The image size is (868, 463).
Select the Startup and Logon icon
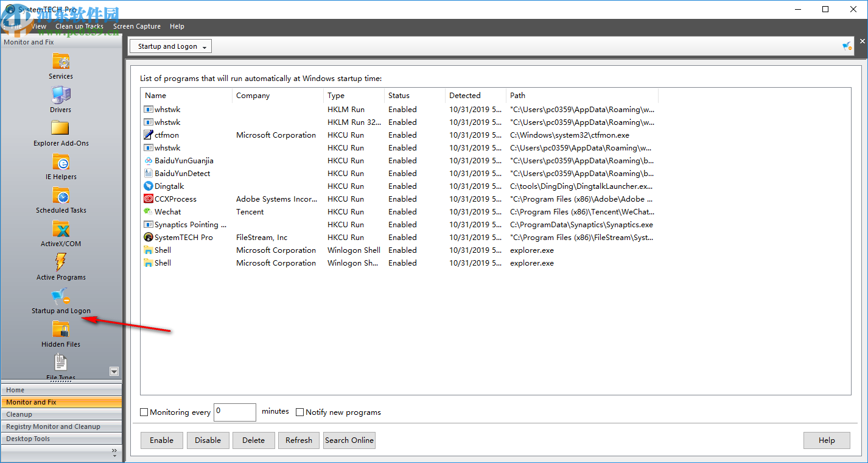coord(61,296)
